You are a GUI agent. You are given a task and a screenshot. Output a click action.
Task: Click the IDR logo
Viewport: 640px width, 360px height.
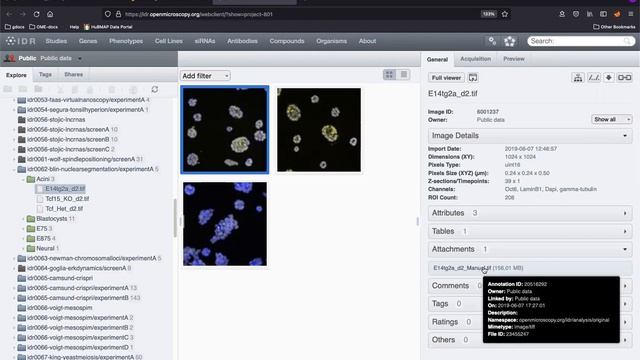pyautogui.click(x=21, y=41)
